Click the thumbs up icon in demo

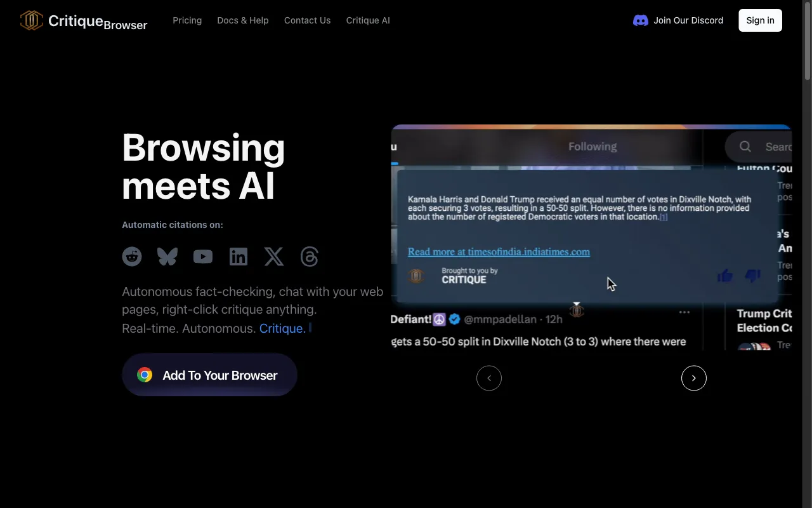tap(725, 276)
